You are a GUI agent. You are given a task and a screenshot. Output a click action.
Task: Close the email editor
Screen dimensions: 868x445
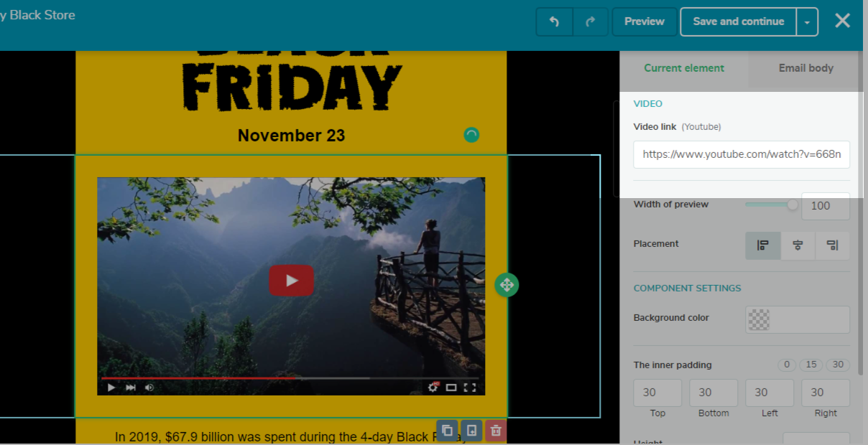(x=842, y=21)
